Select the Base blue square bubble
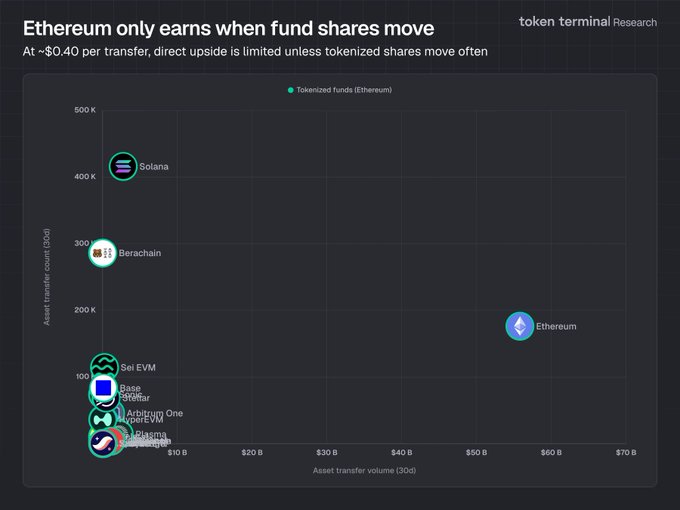 click(x=103, y=387)
